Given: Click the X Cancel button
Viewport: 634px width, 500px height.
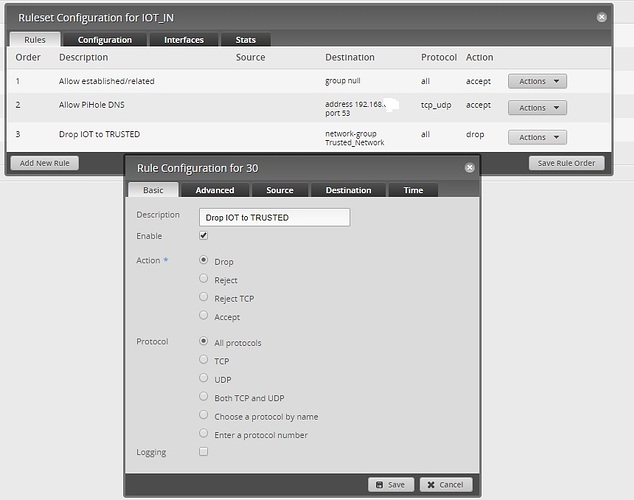Looking at the screenshot, I should pyautogui.click(x=446, y=485).
